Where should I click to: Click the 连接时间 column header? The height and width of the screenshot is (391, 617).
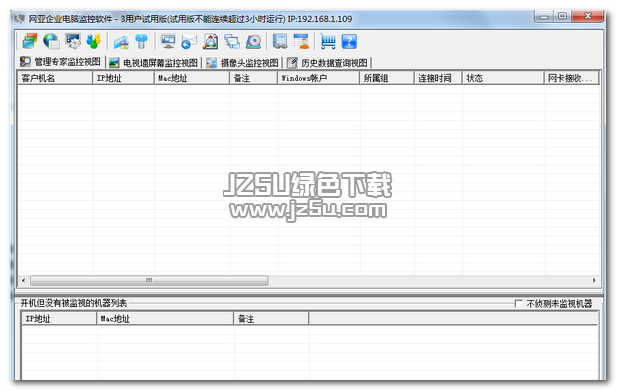pos(438,78)
